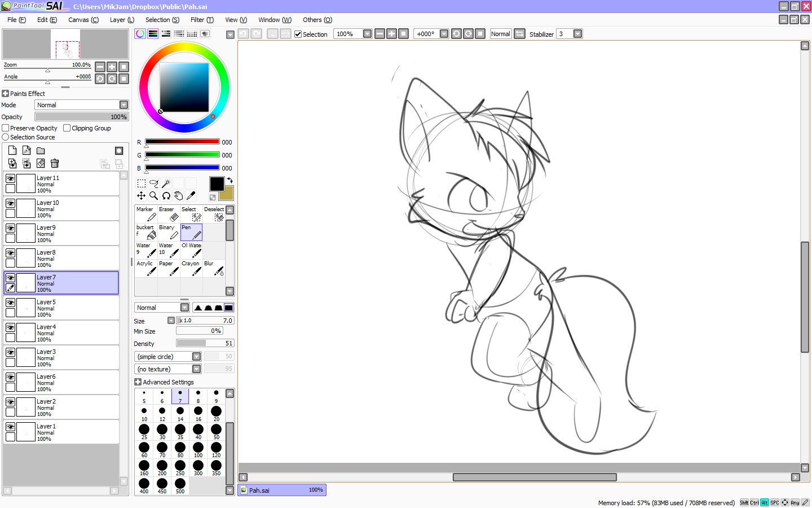Click the navigator preview thumbnail

[65, 44]
